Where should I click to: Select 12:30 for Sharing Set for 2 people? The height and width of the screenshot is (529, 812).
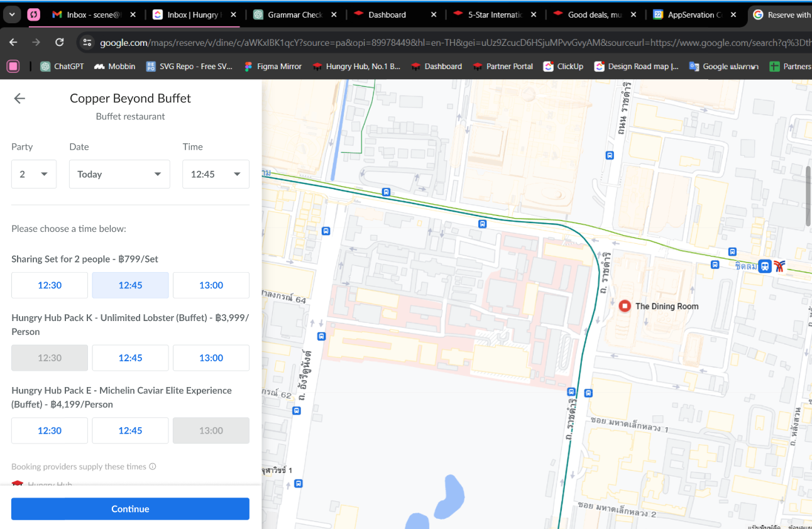point(50,285)
